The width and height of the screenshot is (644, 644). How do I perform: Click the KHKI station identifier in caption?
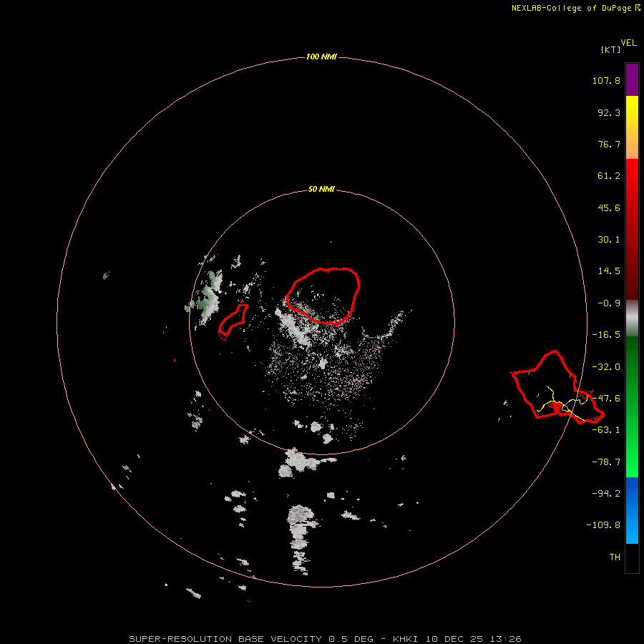pos(405,639)
